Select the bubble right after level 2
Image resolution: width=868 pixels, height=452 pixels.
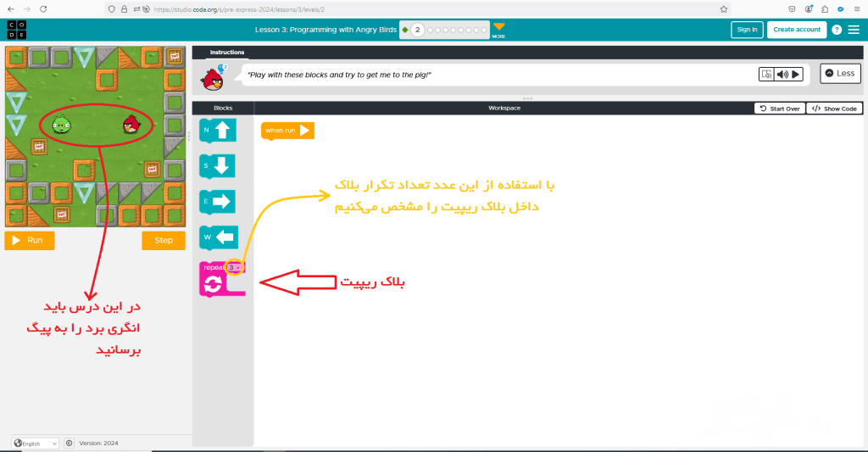pos(430,30)
